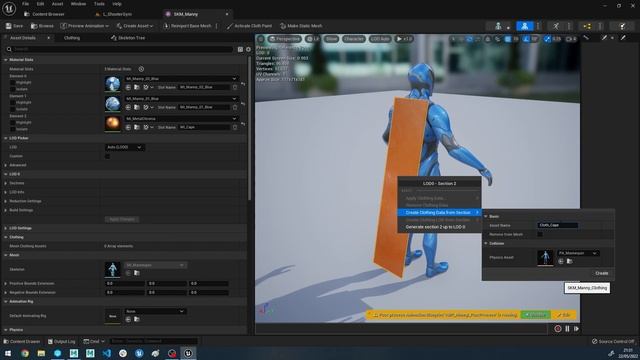Viewport: 640px width, 360px height.
Task: Open Element 0 material dropdown
Action: (x=181, y=78)
